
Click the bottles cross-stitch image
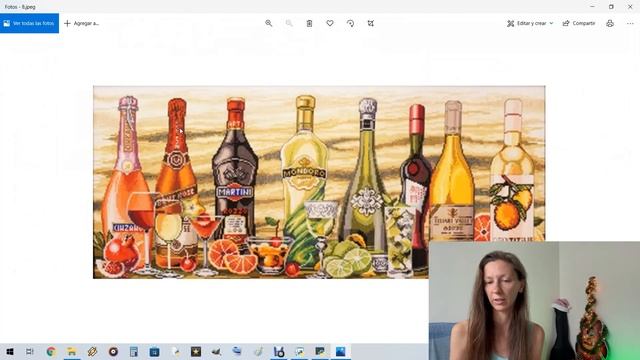(x=319, y=182)
